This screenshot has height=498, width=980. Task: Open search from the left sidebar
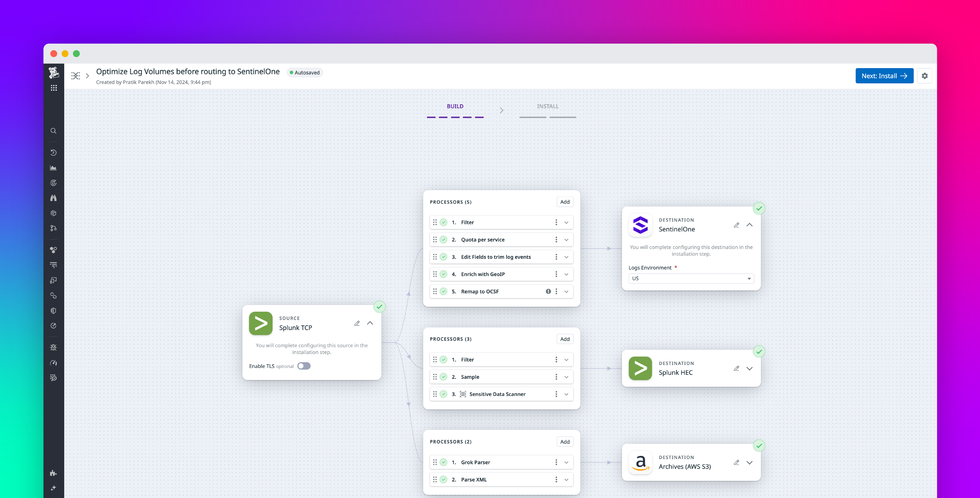54,131
